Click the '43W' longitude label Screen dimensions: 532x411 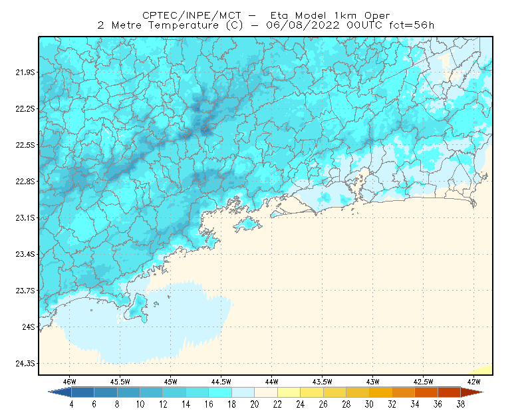tap(373, 382)
